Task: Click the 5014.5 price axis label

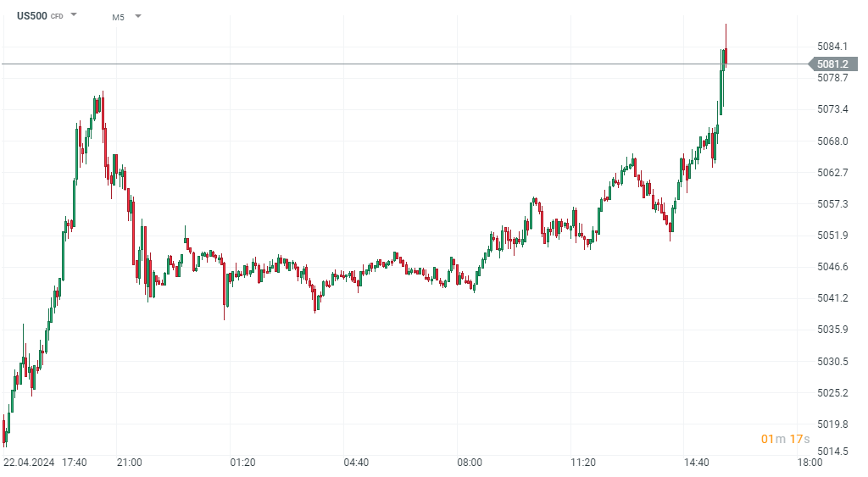Action: click(x=832, y=452)
